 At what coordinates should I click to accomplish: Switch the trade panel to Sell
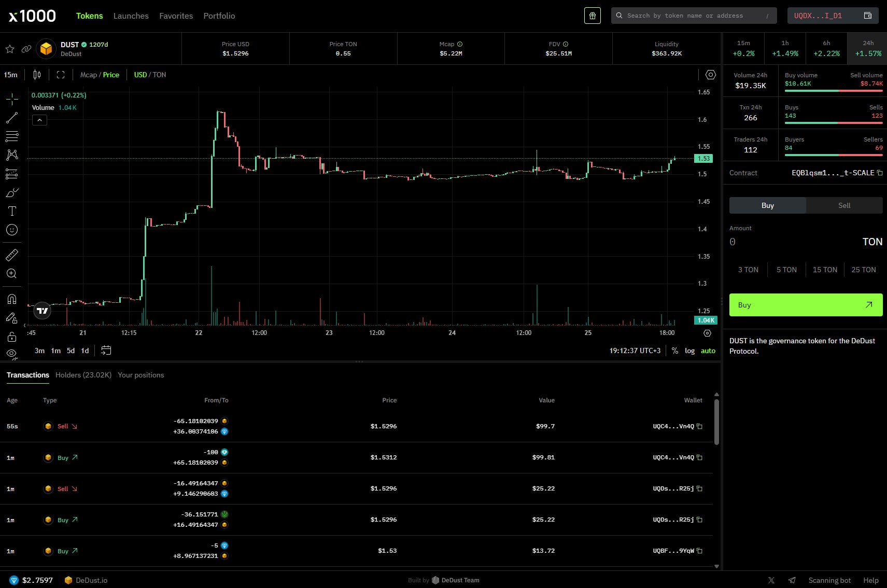844,205
